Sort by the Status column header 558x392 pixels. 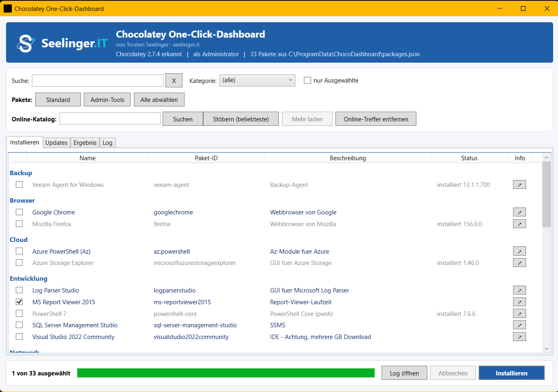[x=469, y=158]
